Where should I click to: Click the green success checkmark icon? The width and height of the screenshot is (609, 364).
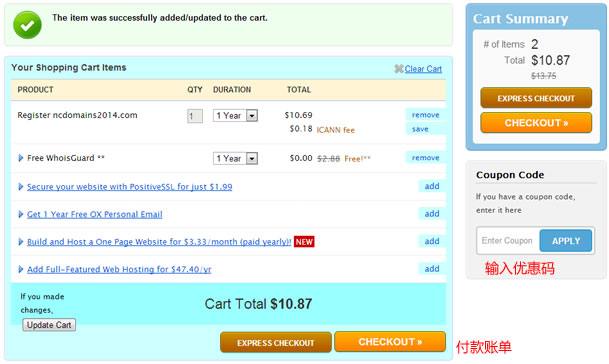coord(27,25)
